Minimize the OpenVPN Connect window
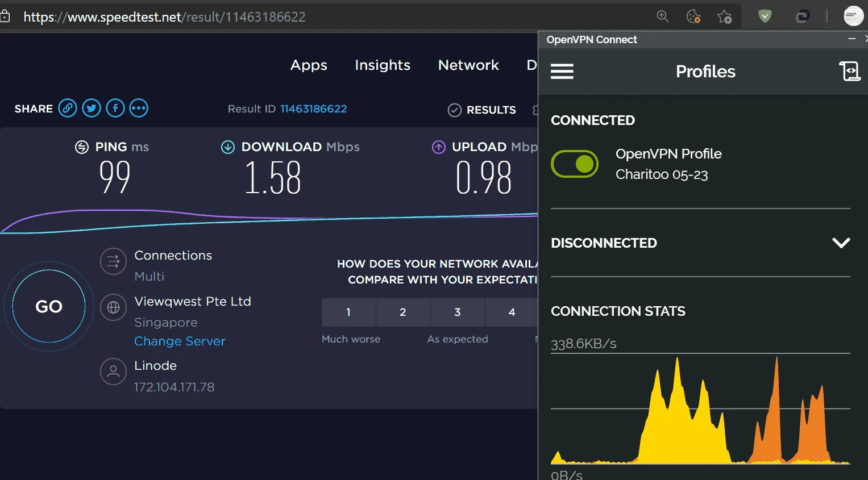Screen dimensions: 868x480 pos(852,39)
